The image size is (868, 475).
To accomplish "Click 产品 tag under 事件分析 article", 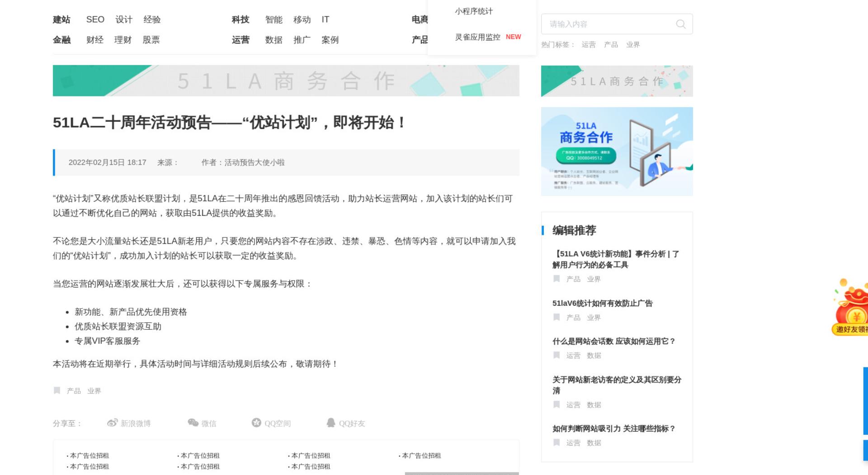I will [573, 279].
